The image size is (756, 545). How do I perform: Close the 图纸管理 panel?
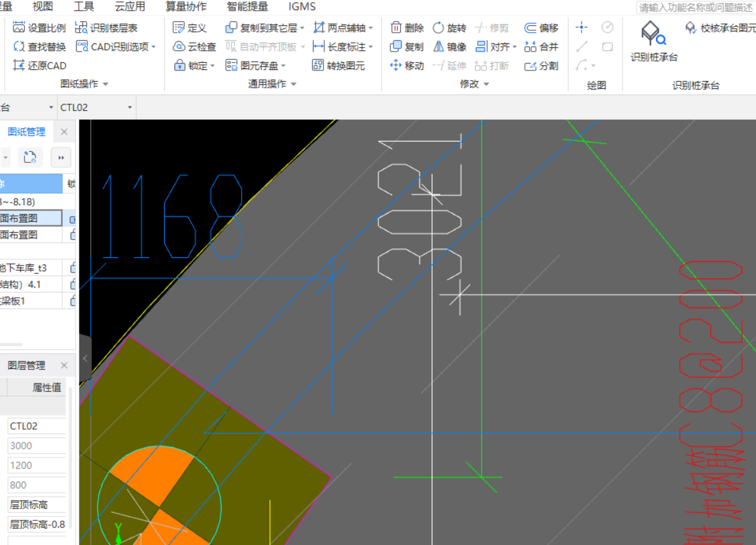tap(64, 132)
